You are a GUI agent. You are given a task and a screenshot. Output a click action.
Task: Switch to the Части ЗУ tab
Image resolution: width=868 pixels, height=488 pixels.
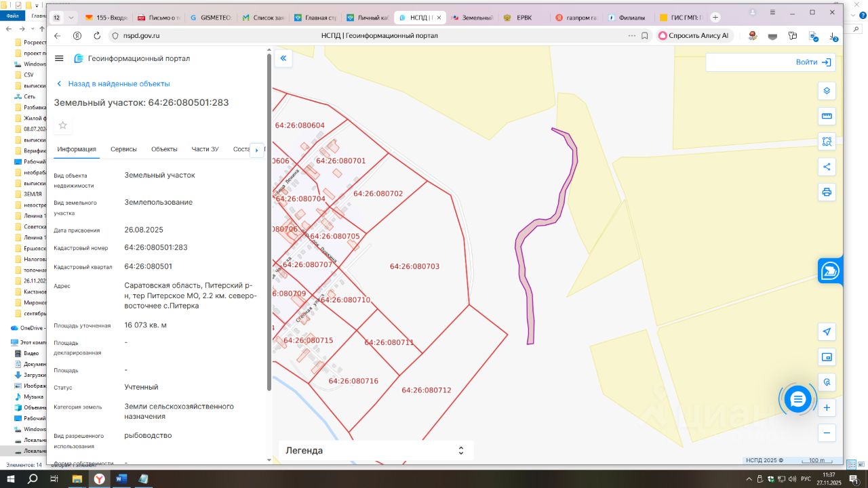point(205,149)
